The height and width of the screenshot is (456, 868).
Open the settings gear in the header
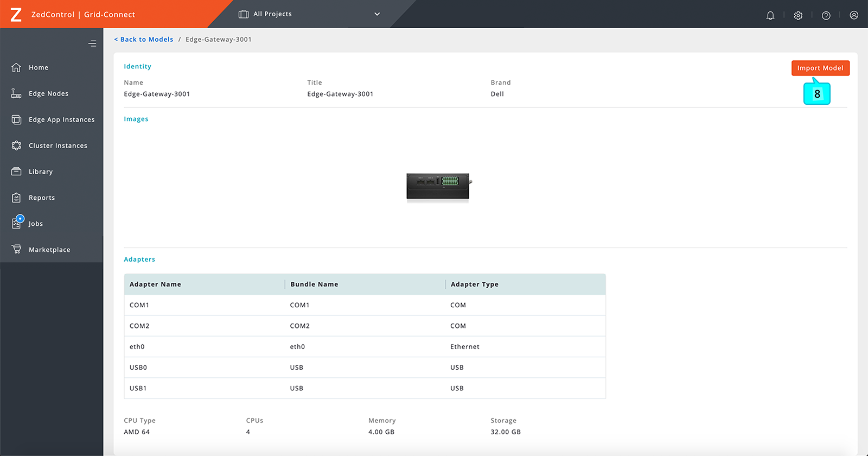click(798, 15)
